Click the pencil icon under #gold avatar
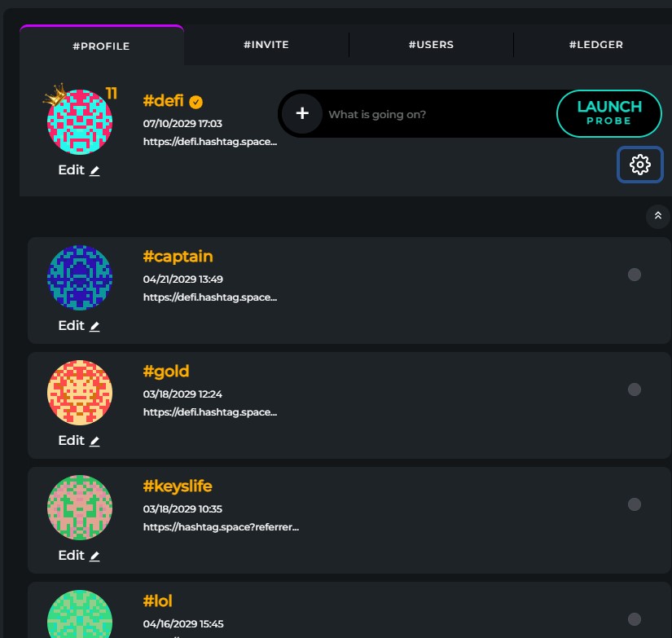 (x=94, y=441)
